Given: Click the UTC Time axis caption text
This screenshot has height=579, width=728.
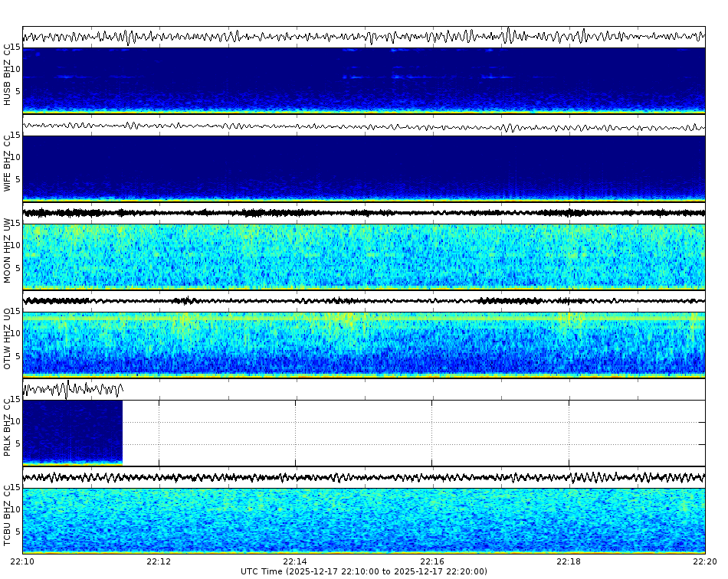Looking at the screenshot, I should (x=363, y=571).
